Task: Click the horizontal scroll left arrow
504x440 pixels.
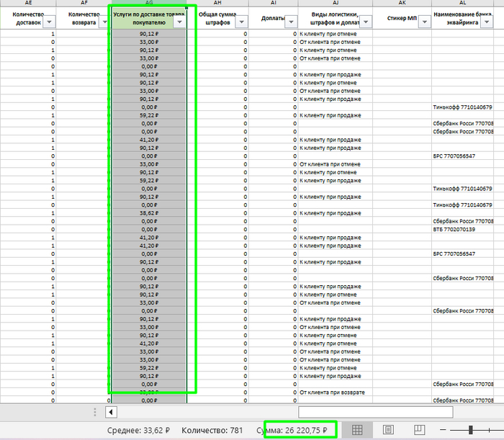Action: point(111,412)
